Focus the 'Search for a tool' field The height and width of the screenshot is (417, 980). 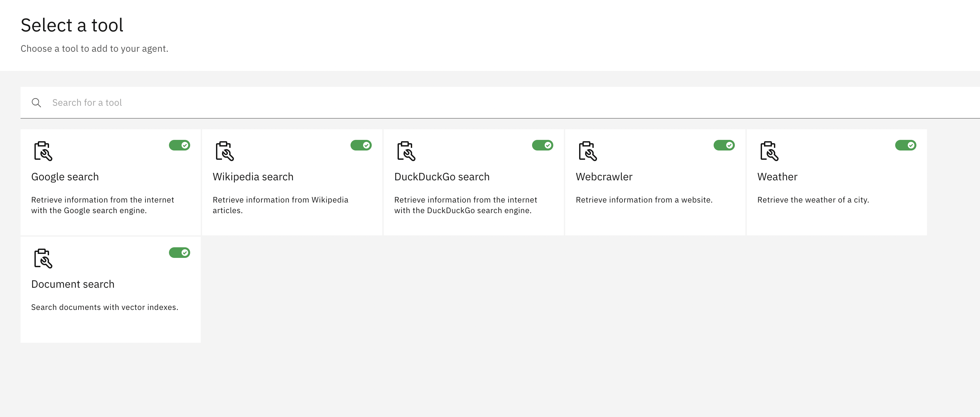500,103
